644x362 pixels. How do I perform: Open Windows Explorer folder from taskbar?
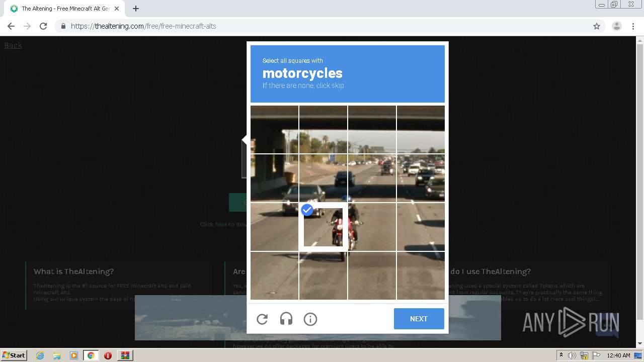point(57,355)
